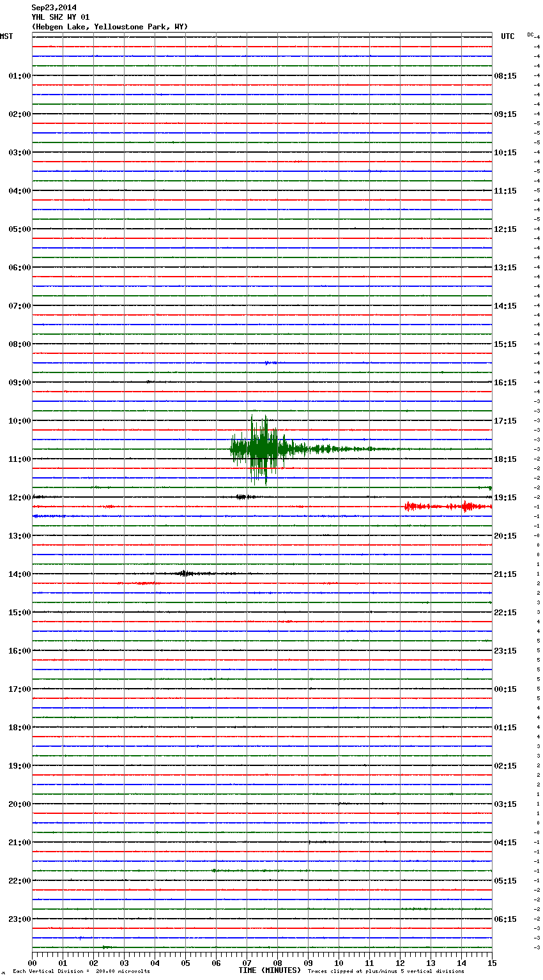The width and height of the screenshot is (543, 980).
Task: Click the vertical division 200.00 microvolts note
Action: tap(81, 972)
